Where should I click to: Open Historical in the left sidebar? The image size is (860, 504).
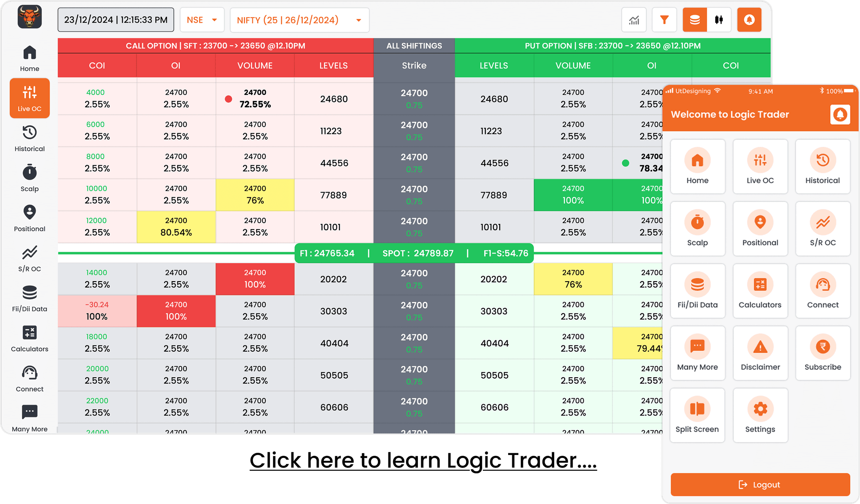click(x=29, y=138)
